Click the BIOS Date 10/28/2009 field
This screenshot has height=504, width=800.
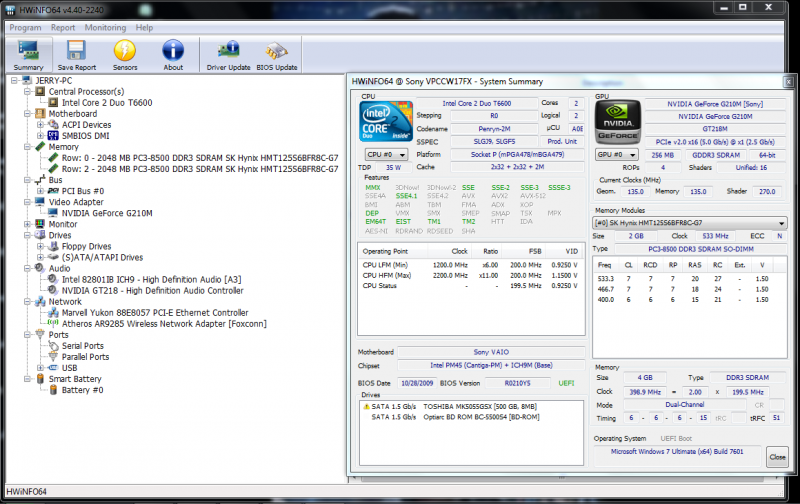pos(417,383)
